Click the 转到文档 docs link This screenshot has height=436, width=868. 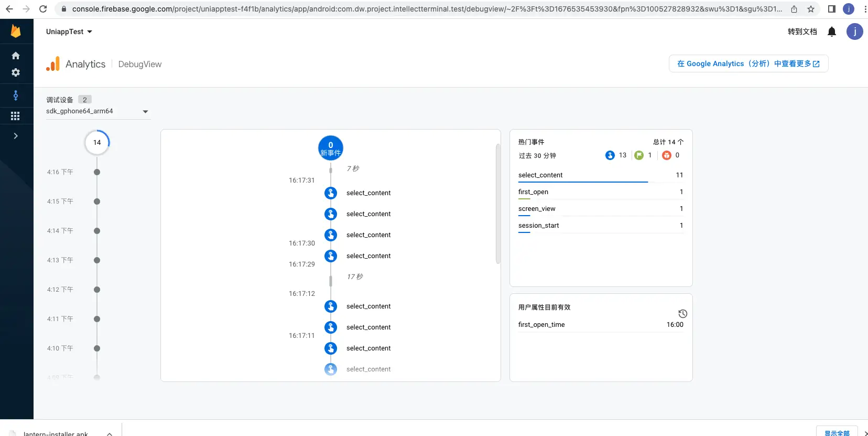pos(802,32)
